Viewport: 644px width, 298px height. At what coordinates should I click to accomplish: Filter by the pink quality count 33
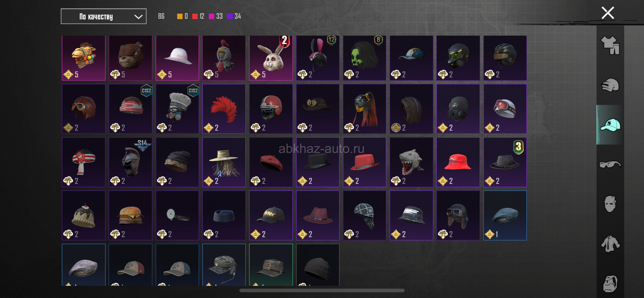coord(220,16)
